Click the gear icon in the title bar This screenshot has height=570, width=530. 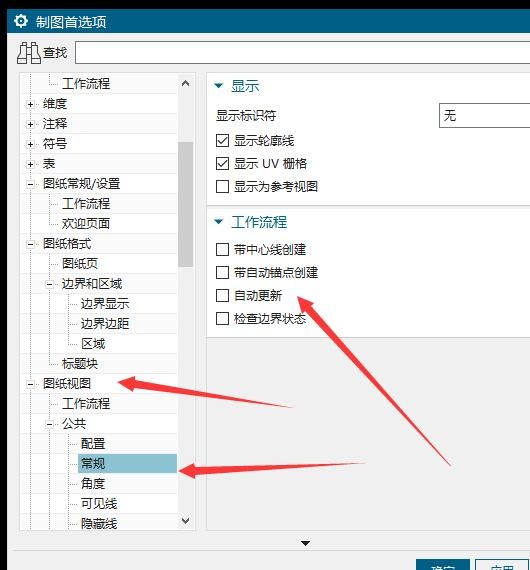(x=21, y=21)
